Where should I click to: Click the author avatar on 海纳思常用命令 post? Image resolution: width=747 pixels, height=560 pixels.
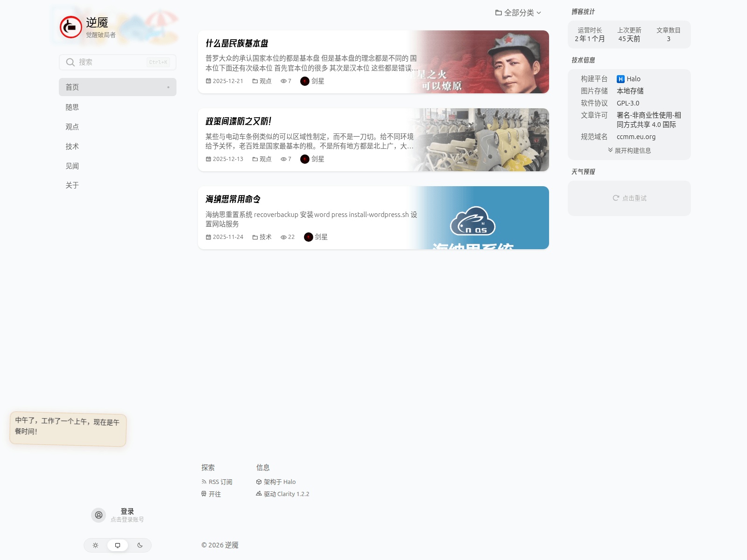[x=309, y=237]
